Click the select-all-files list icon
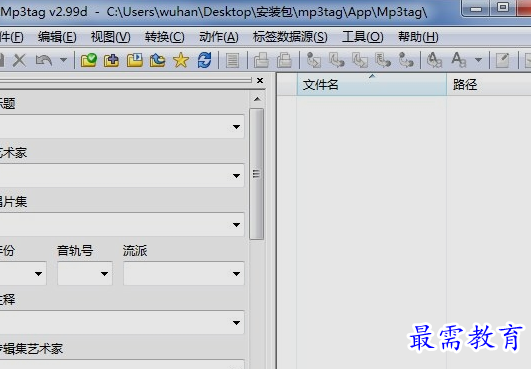The height and width of the screenshot is (369, 531). click(x=232, y=61)
